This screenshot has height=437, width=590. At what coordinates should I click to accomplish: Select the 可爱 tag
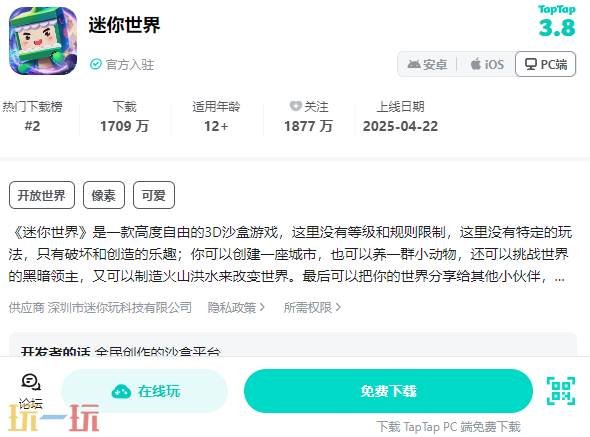(x=154, y=195)
